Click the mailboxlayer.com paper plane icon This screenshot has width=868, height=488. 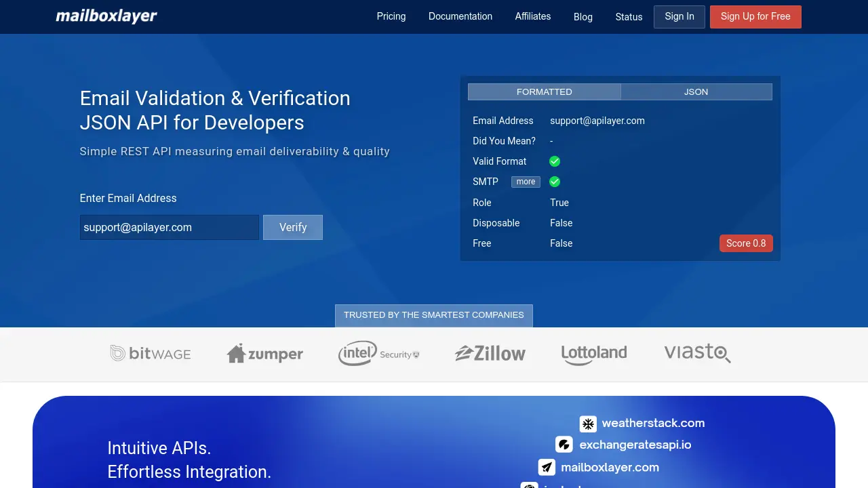(x=547, y=467)
